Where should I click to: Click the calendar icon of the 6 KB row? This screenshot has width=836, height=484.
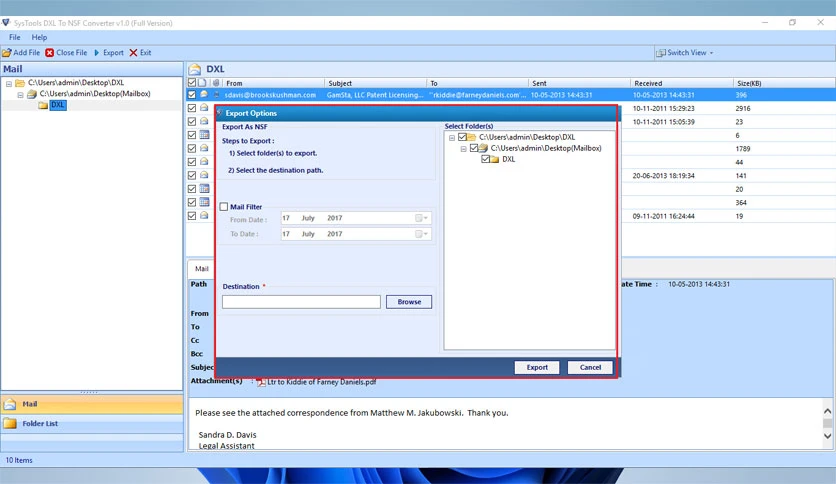click(x=204, y=135)
